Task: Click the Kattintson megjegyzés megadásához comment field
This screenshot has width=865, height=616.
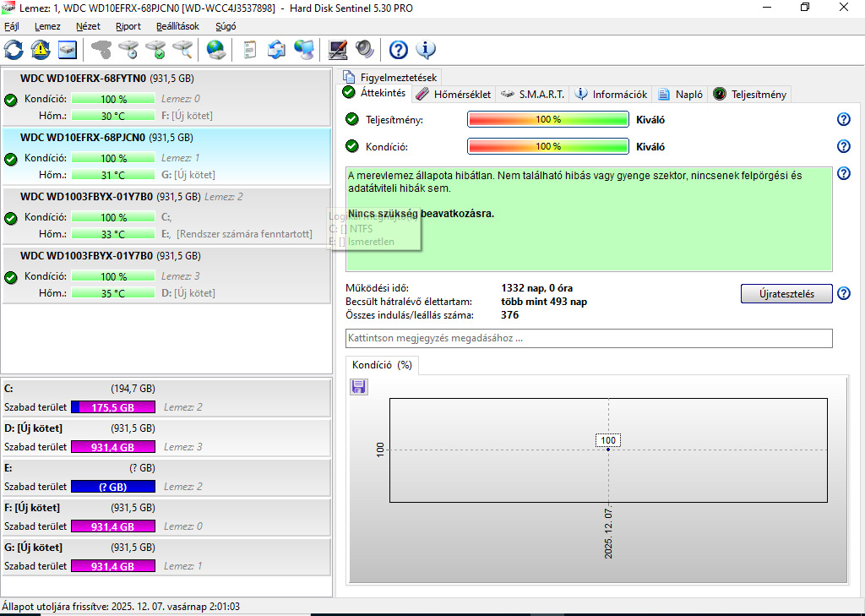Action: tap(589, 338)
